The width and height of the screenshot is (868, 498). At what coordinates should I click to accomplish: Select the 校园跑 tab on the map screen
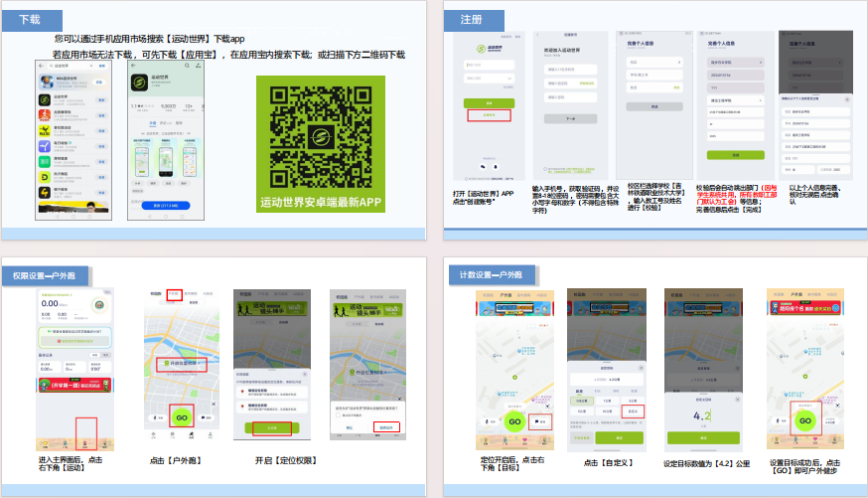click(x=156, y=293)
